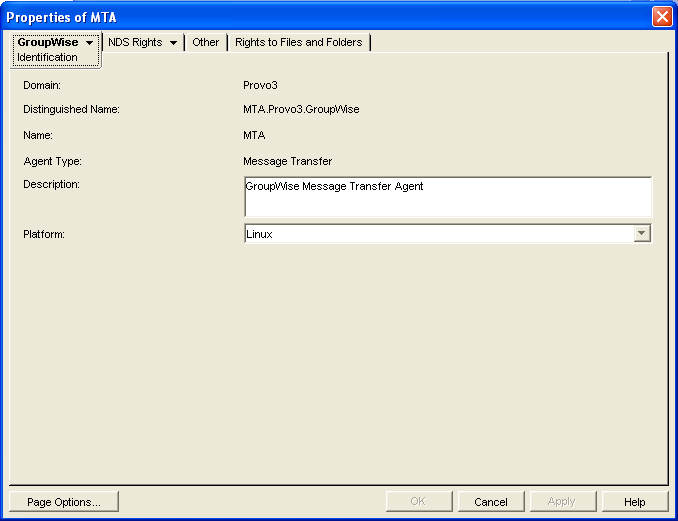
Task: Click the Agent Type value Message Transfer
Action: (288, 161)
